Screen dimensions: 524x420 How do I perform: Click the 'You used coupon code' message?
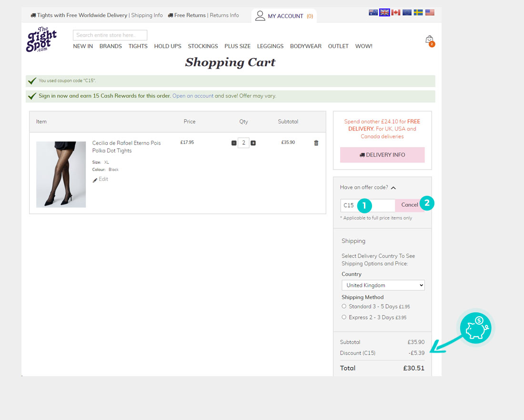click(67, 80)
